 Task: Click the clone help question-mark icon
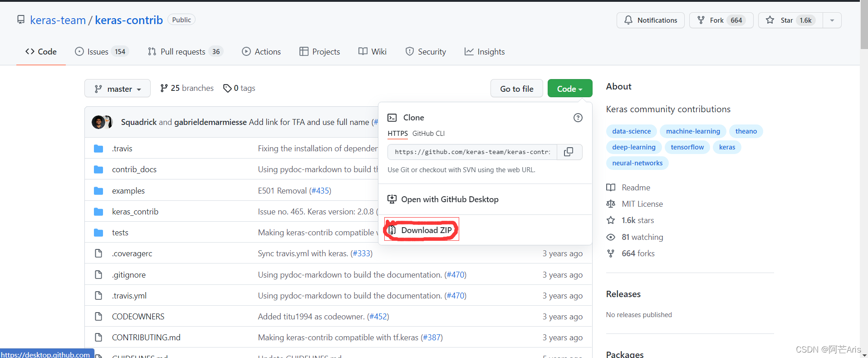click(578, 118)
